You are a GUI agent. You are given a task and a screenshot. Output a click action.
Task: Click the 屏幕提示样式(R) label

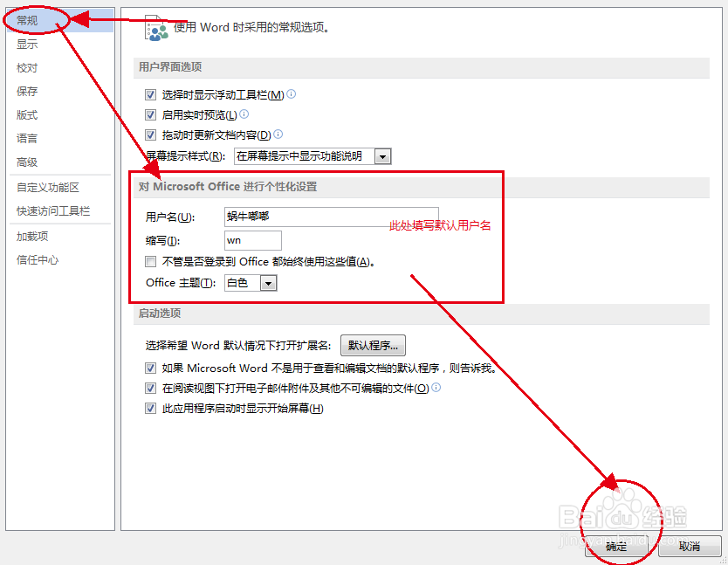click(186, 156)
